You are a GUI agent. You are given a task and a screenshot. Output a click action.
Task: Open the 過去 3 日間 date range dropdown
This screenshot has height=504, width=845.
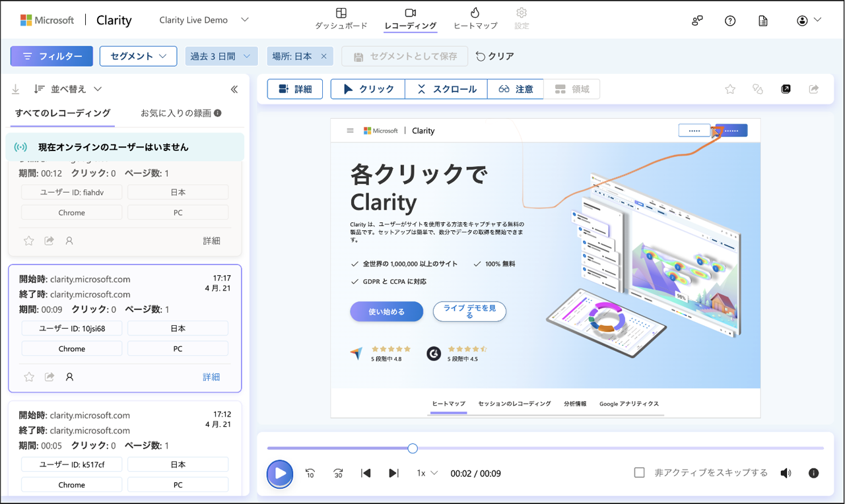221,56
